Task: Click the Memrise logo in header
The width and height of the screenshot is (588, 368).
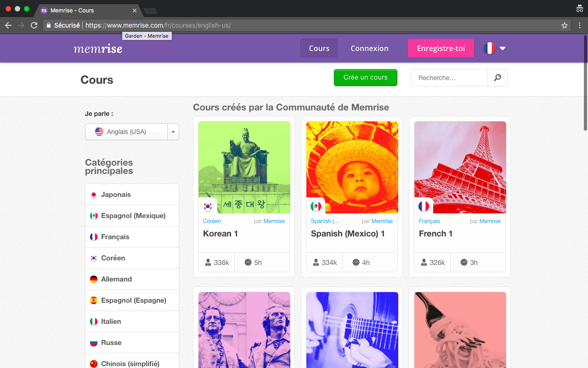Action: point(98,48)
